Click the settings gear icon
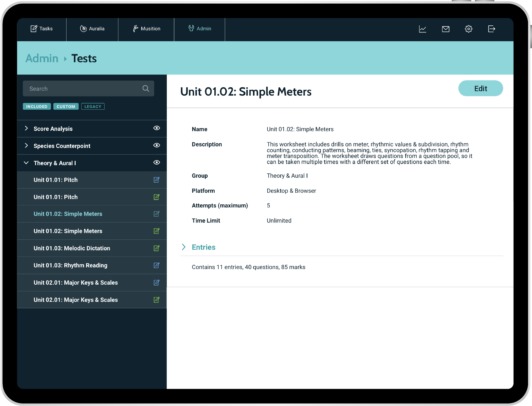The image size is (532, 406). (x=469, y=29)
